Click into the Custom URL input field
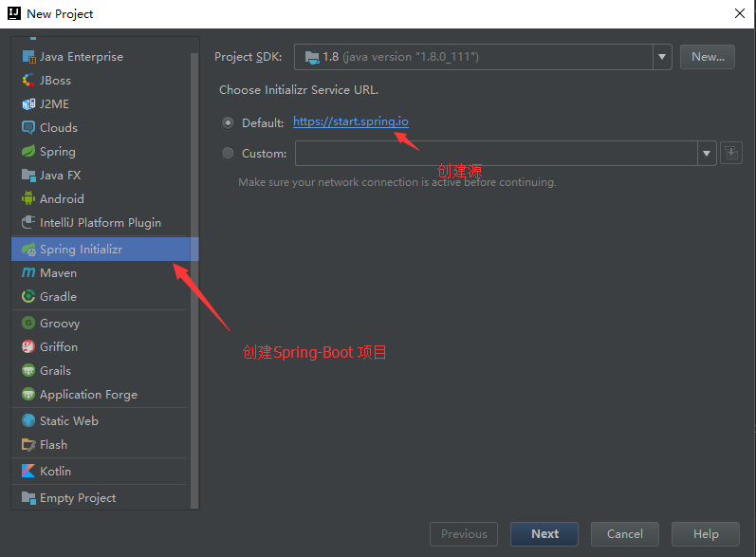 click(496, 154)
